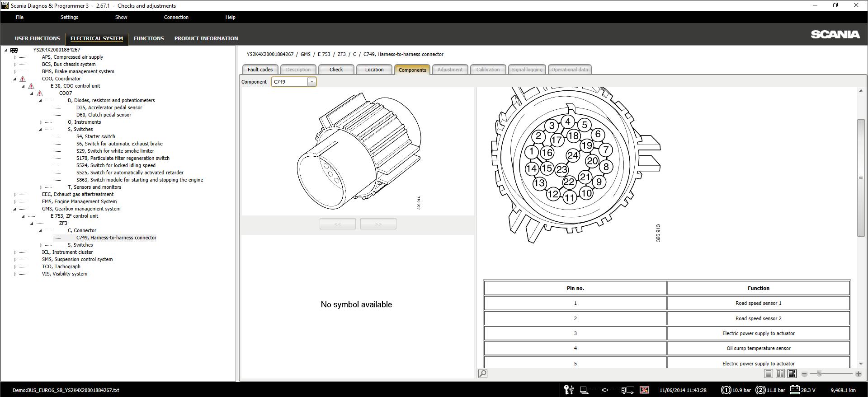The image size is (868, 397).
Task: Click the zoom out minus icon
Action: click(804, 374)
